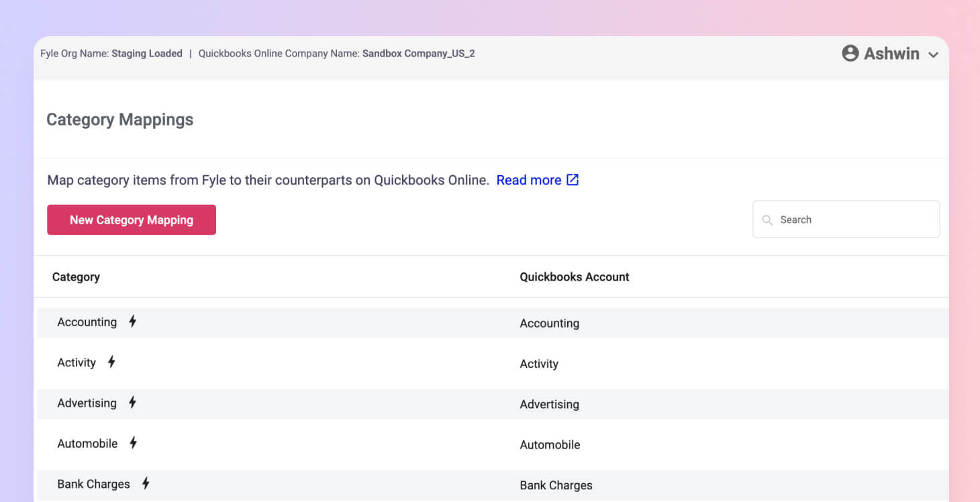Click the magnifier icon in the search box

pos(767,219)
